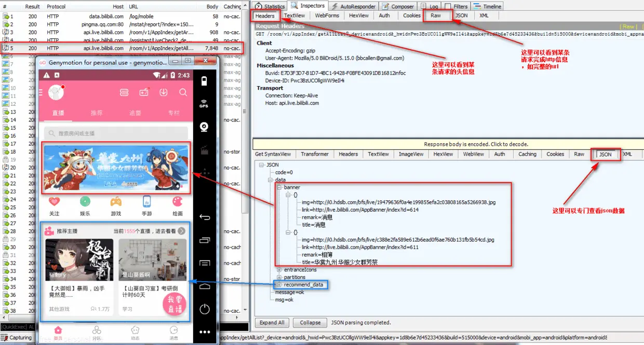
Task: Click the Genymotion GPS icon
Action: (x=204, y=104)
